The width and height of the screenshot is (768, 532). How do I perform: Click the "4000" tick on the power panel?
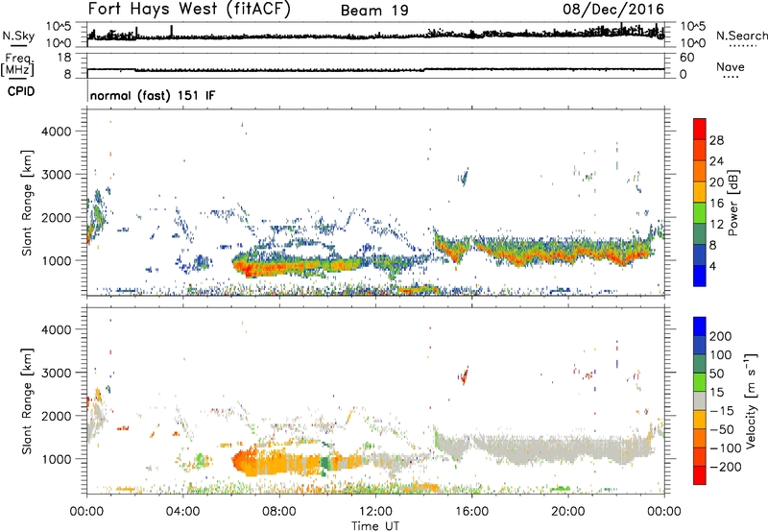56,132
